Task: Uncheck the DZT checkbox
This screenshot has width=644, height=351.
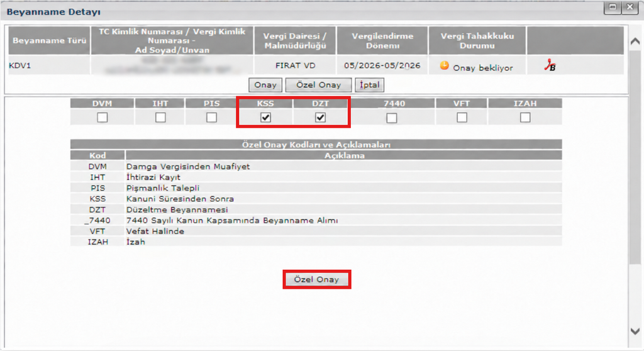Action: tap(320, 118)
